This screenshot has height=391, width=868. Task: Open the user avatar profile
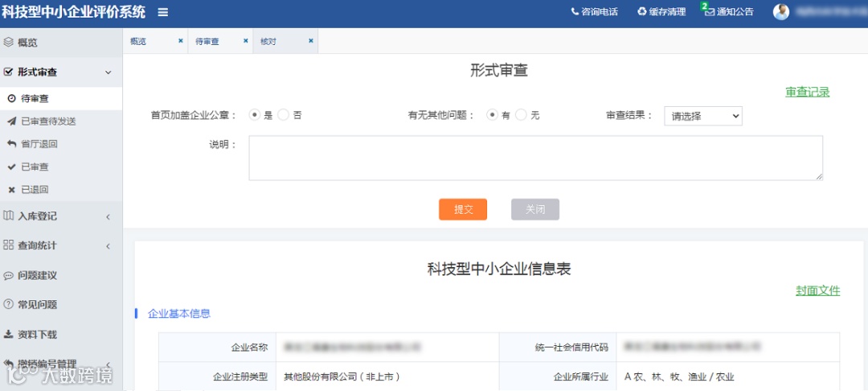[781, 11]
